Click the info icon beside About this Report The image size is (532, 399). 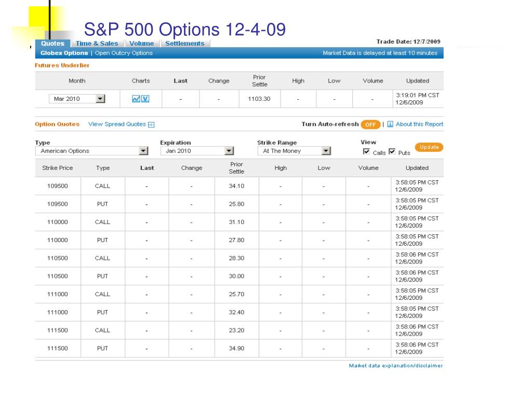390,124
